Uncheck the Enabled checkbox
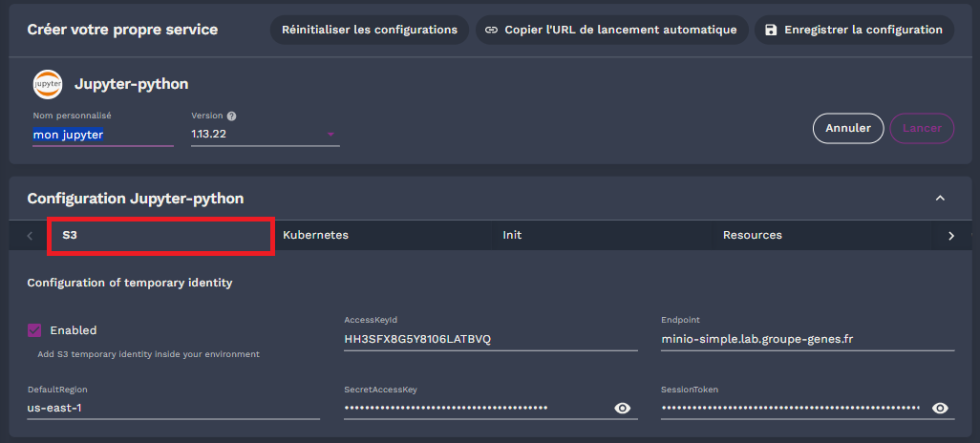Screen dimensions: 980x443 [35, 330]
